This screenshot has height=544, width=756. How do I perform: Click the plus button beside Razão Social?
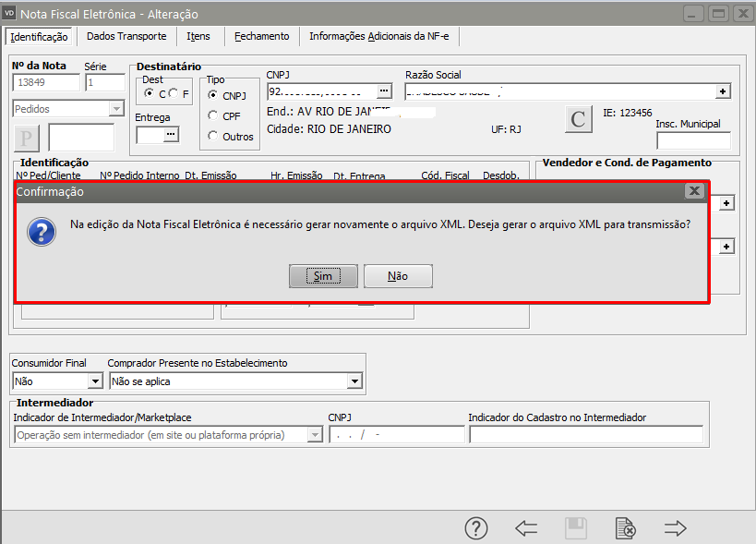click(723, 91)
